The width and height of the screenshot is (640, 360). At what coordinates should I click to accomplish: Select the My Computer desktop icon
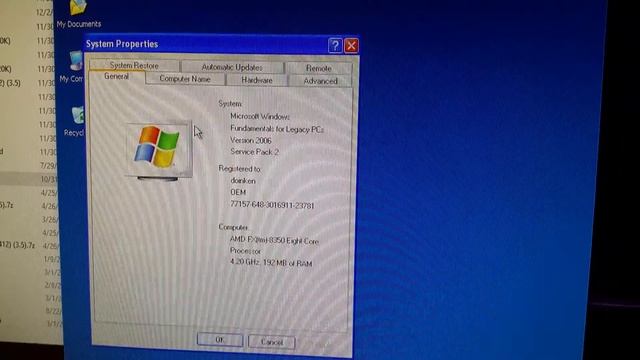72,67
